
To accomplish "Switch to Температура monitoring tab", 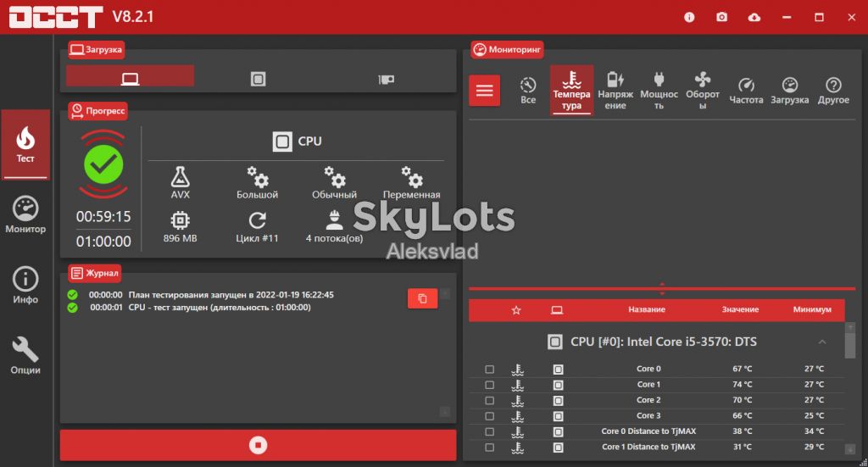I will point(572,91).
